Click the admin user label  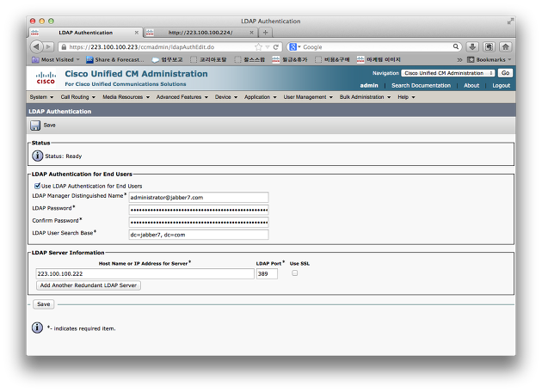click(x=369, y=85)
